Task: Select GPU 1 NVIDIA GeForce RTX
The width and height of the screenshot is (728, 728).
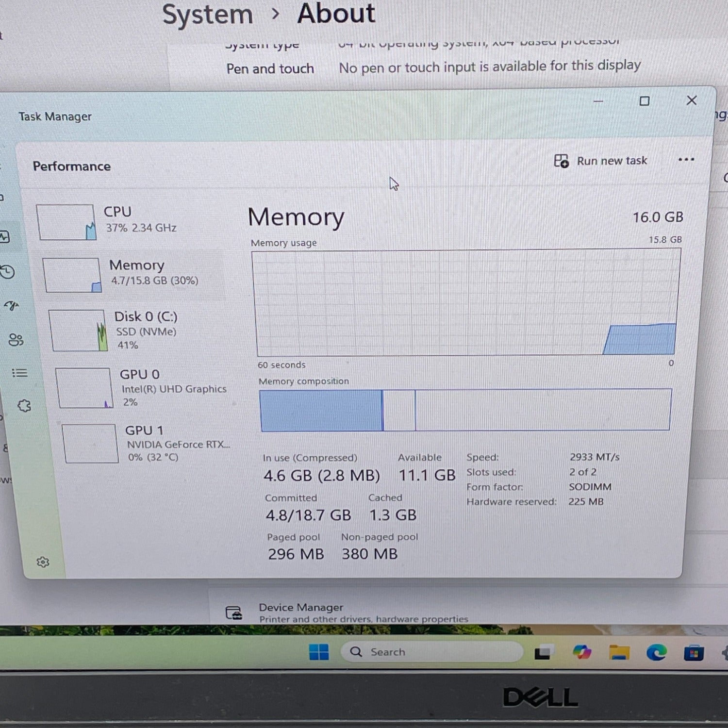Action: 150,443
